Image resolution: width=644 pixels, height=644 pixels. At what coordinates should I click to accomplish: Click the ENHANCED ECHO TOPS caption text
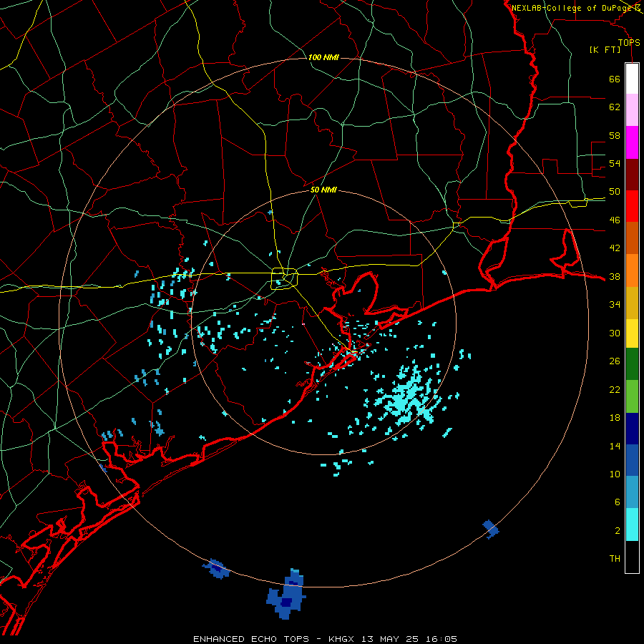click(x=251, y=639)
